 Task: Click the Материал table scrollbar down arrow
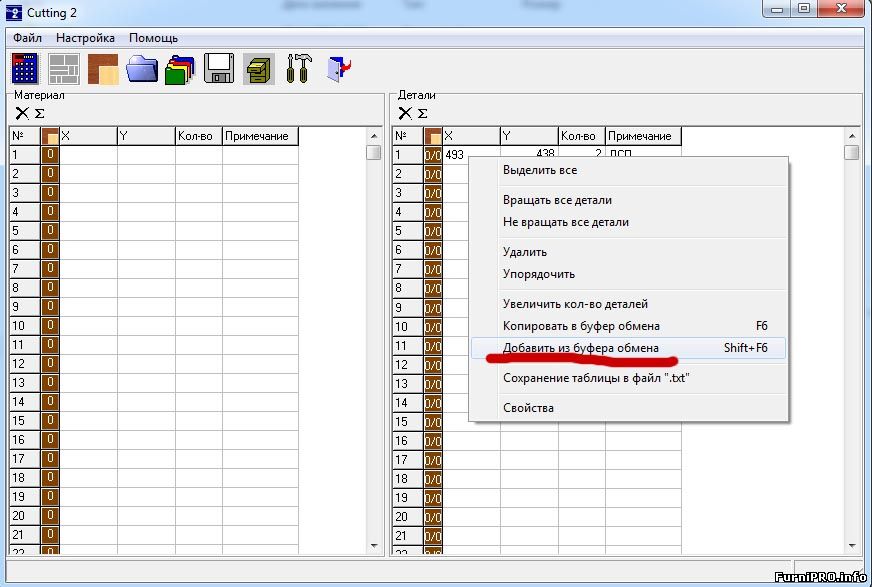point(374,546)
